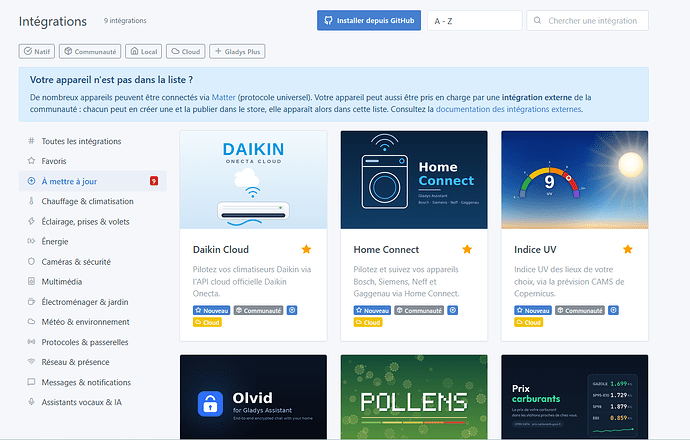Click the magnifier icon in search field
The height and width of the screenshot is (440, 690).
tap(537, 20)
